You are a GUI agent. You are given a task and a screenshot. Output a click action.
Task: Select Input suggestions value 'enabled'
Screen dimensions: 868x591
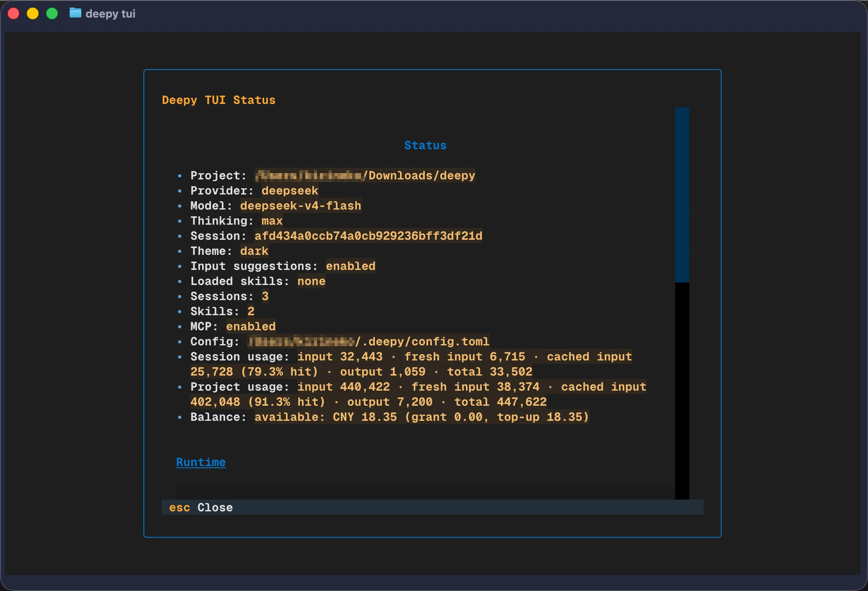tap(351, 266)
